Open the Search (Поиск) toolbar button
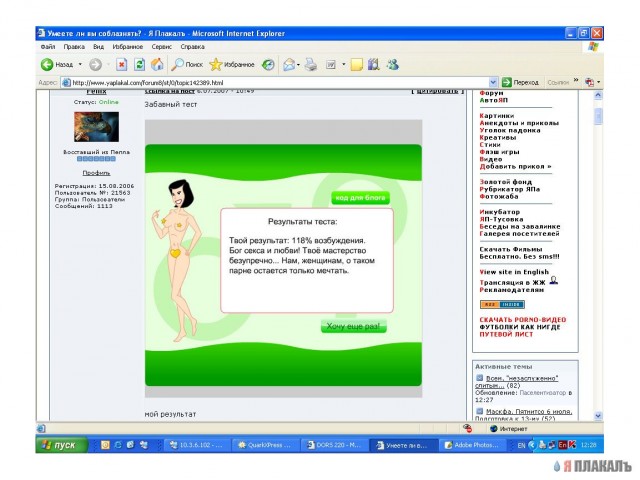 point(186,64)
